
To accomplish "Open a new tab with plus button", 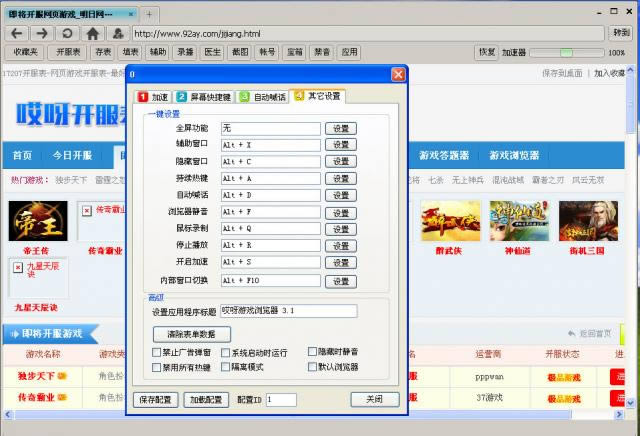I will pos(149,14).
